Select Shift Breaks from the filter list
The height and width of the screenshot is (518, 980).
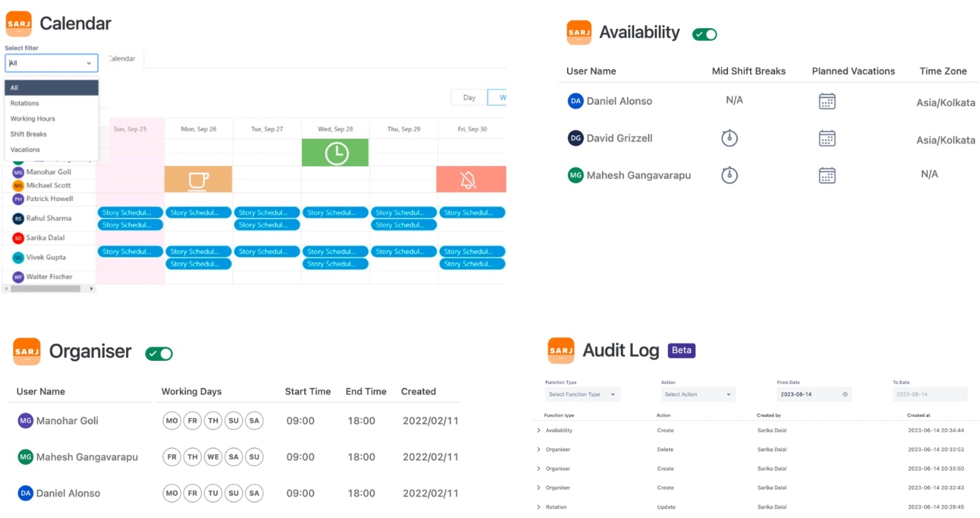coord(51,135)
